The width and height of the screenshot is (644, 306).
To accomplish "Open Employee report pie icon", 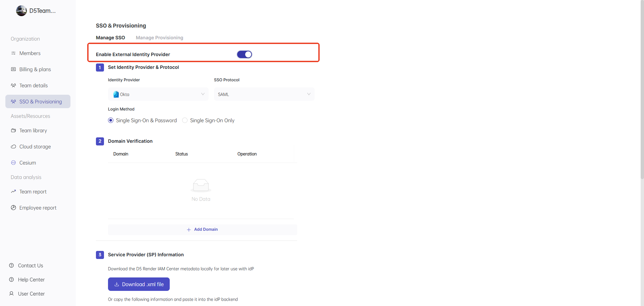I will (x=13, y=208).
